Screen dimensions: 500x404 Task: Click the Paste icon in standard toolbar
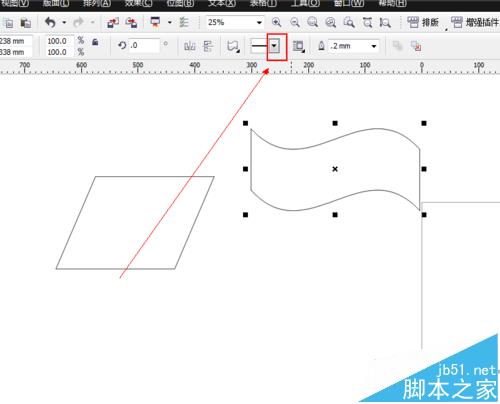[x=26, y=23]
